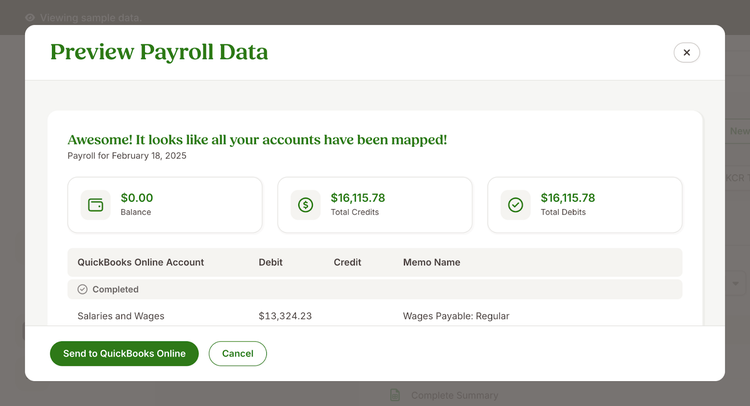Click the Completed section row

click(x=375, y=289)
